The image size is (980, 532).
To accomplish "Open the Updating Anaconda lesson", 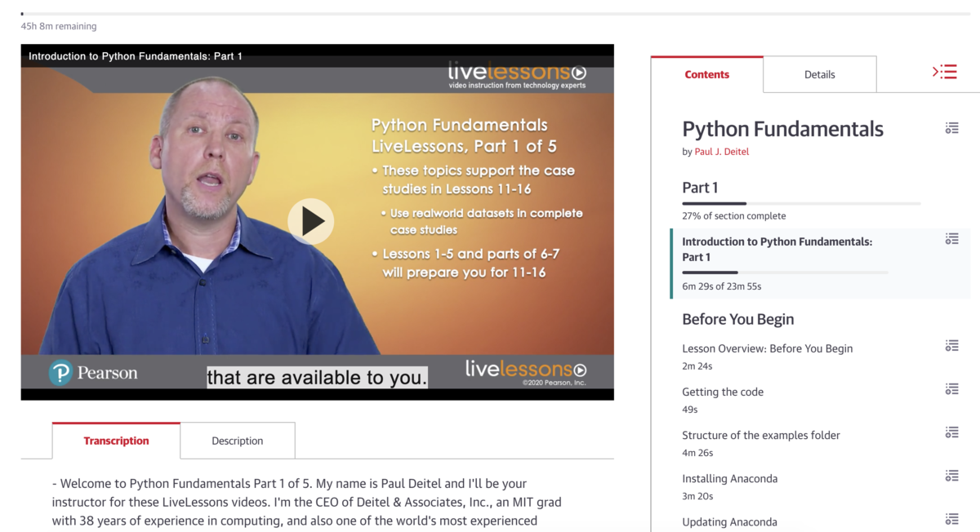I will click(x=729, y=521).
